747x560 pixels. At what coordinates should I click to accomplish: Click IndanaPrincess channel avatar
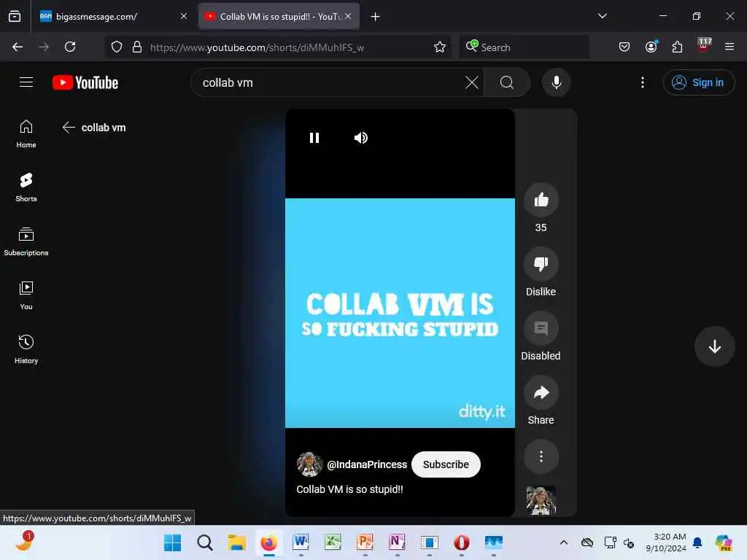[309, 464]
